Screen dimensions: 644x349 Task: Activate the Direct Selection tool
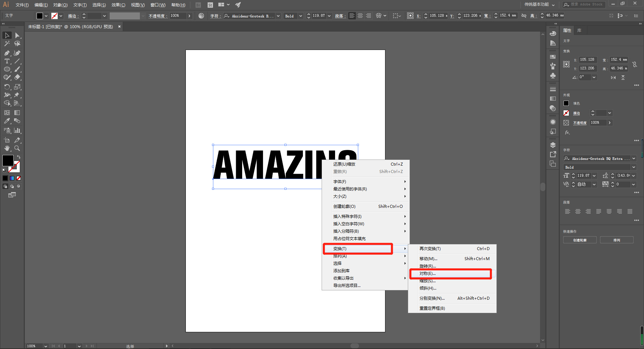[x=17, y=36]
